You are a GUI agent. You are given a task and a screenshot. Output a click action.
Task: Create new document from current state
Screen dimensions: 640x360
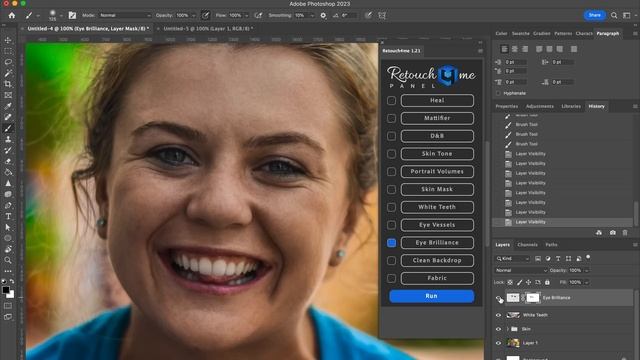(599, 233)
